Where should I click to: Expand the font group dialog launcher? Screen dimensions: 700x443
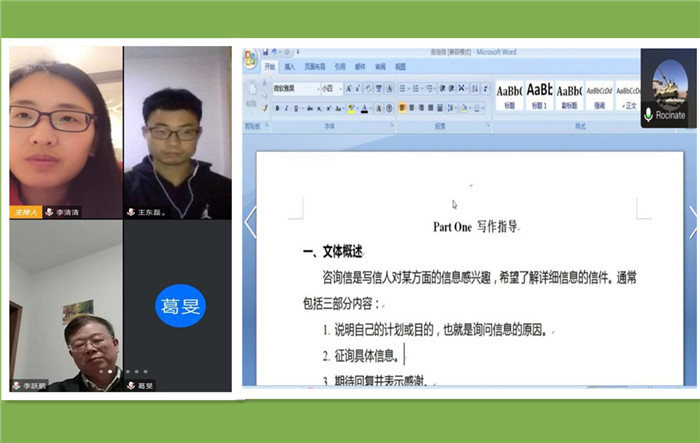point(391,127)
